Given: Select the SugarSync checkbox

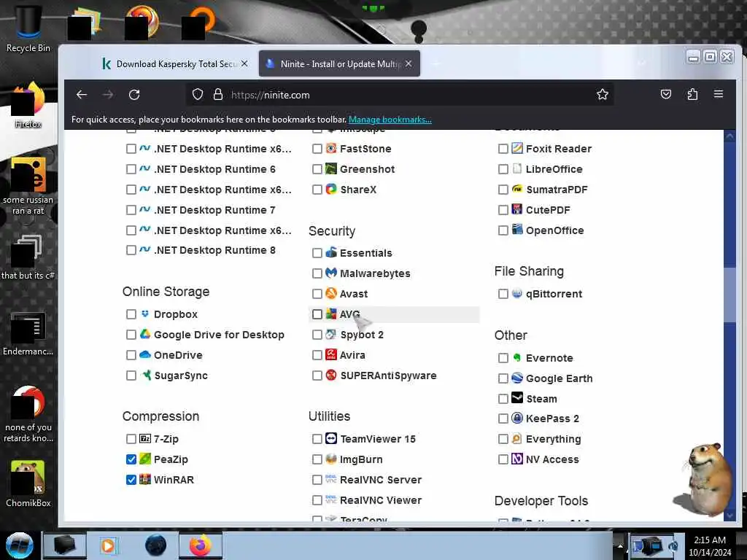Looking at the screenshot, I should (x=131, y=376).
